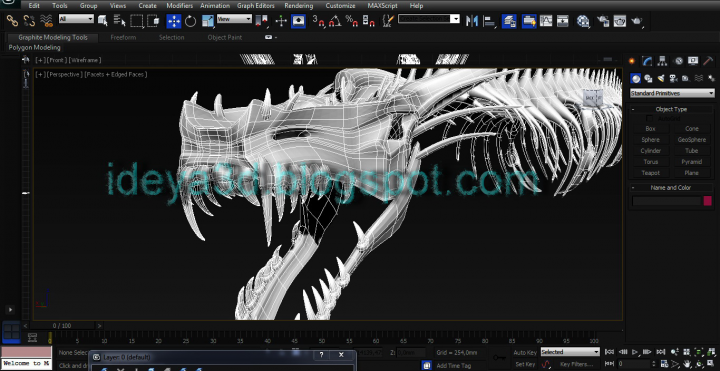This screenshot has width=720, height=371.
Task: Activate the Select and Rotate tool
Action: click(191, 21)
